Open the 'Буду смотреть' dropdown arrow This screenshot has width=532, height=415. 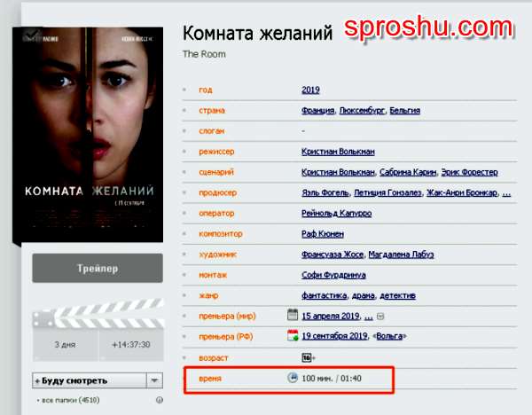(154, 380)
